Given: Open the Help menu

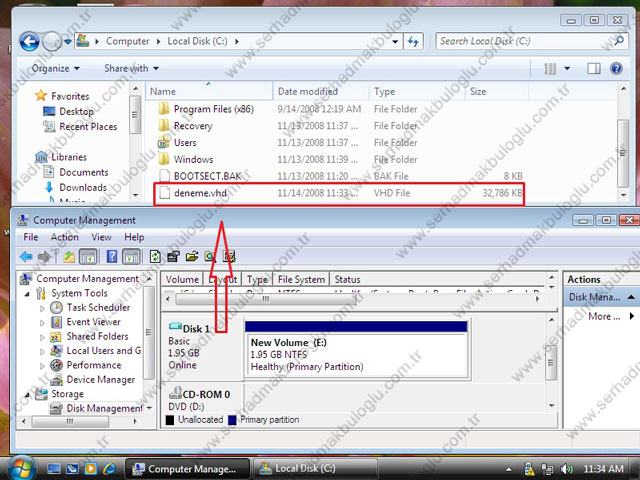Looking at the screenshot, I should (x=134, y=237).
